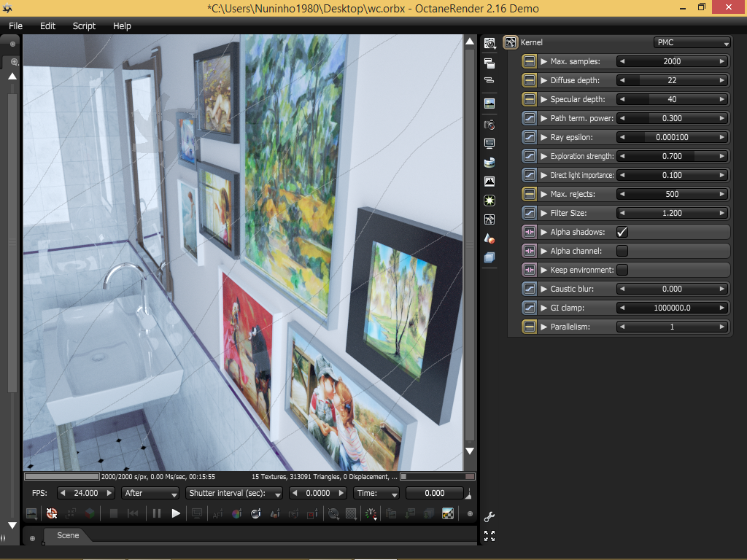The height and width of the screenshot is (560, 747).
Task: Open the File menu
Action: (x=16, y=26)
